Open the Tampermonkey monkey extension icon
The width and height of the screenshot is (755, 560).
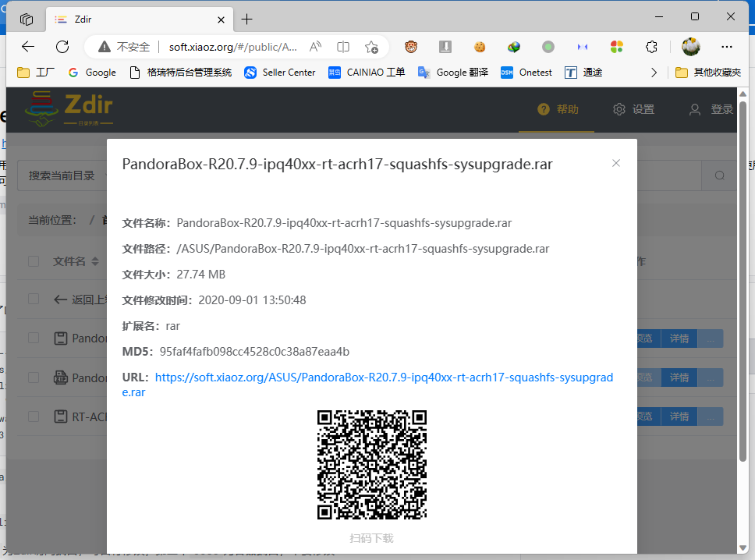coord(411,47)
